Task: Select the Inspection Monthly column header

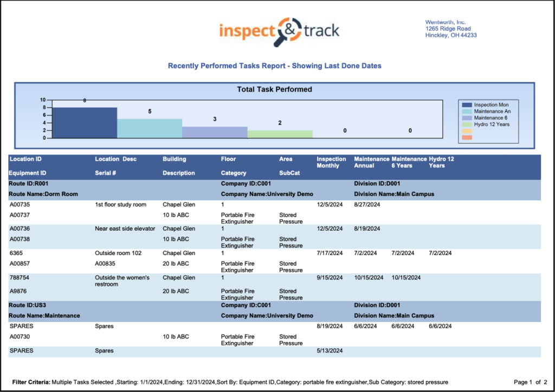Action: click(331, 162)
